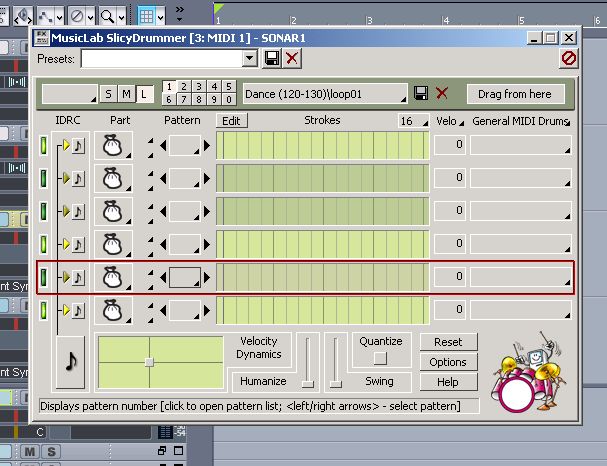Select the S size button
607x466 pixels.
tap(108, 94)
